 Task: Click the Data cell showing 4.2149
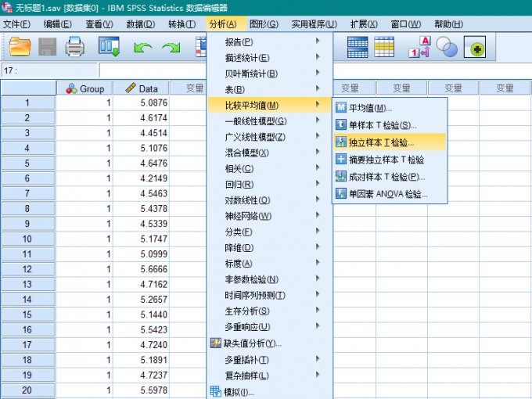click(141, 178)
